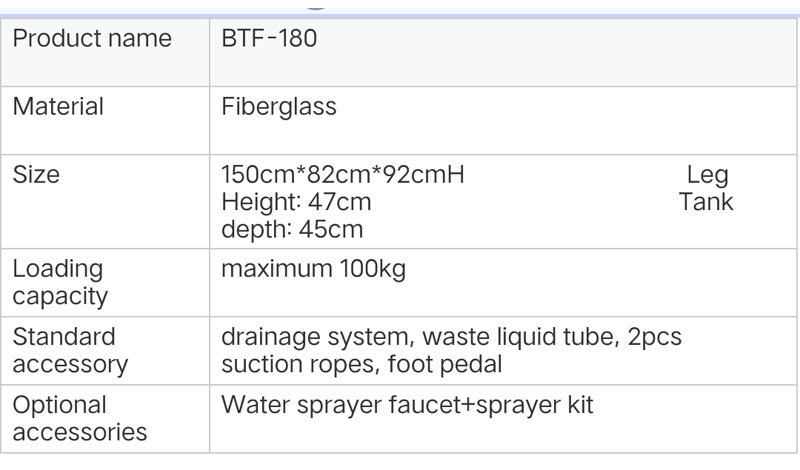Image resolution: width=800 pixels, height=470 pixels.
Task: Click the "Height: 47cm" text
Action: [x=296, y=202]
